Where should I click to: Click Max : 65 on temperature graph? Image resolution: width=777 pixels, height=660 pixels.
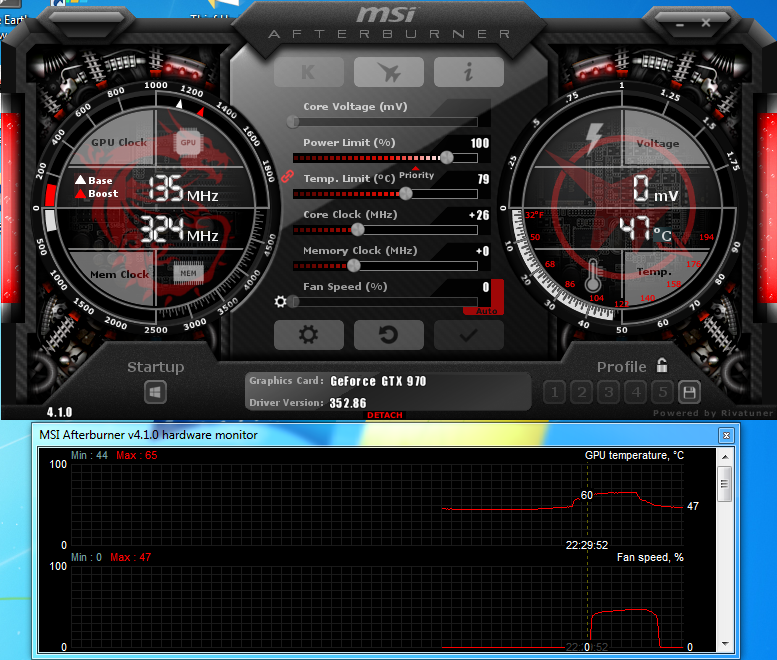137,455
